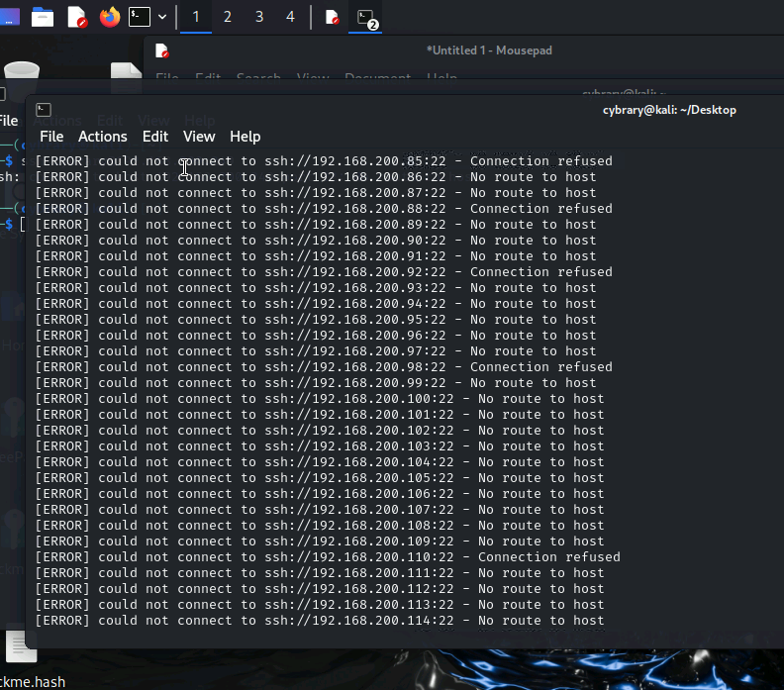Image resolution: width=784 pixels, height=690 pixels.
Task: Open the front terminal's View menu
Action: (199, 137)
